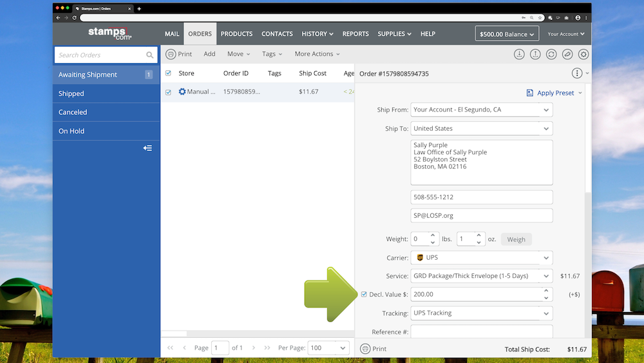The image size is (644, 363).
Task: Expand the Apply Preset dropdown arrow
Action: coord(580,93)
